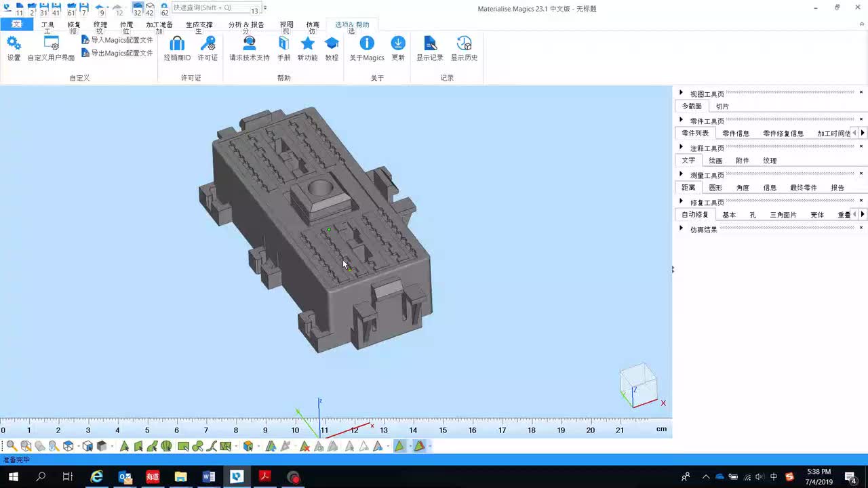Select the green triangle selection tool
This screenshot has height=488, width=868.
124,446
